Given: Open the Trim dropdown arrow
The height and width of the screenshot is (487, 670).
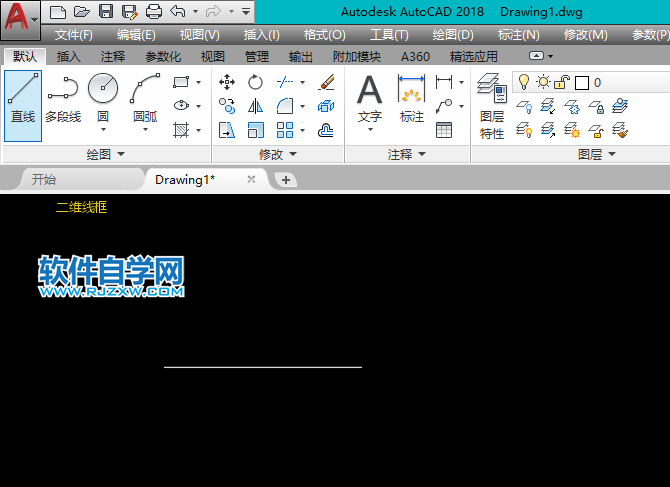Looking at the screenshot, I should point(303,82).
